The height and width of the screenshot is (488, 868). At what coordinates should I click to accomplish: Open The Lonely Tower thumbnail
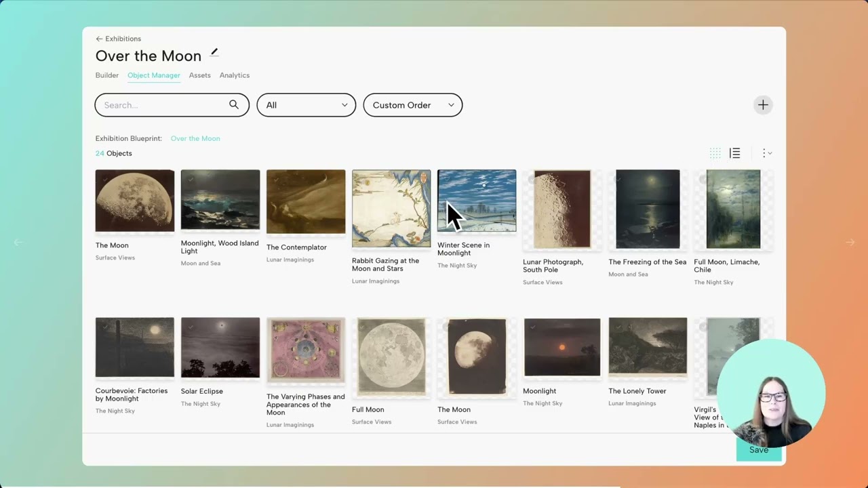pos(648,346)
